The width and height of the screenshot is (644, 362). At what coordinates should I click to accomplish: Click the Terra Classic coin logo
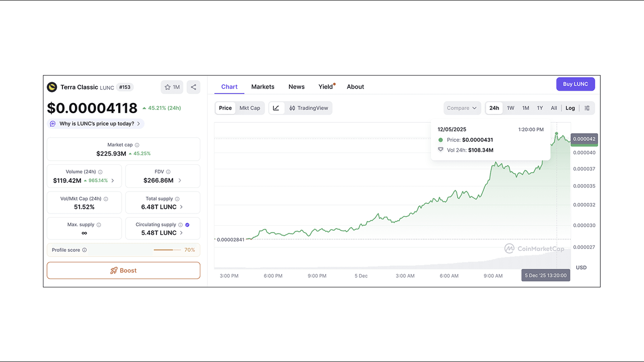(52, 87)
